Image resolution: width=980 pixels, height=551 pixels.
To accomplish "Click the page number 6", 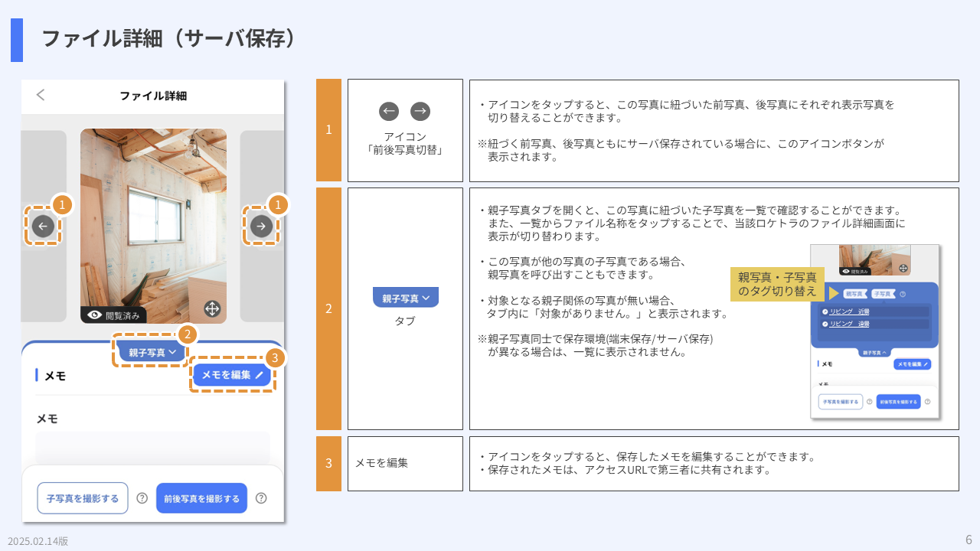I will coord(969,540).
